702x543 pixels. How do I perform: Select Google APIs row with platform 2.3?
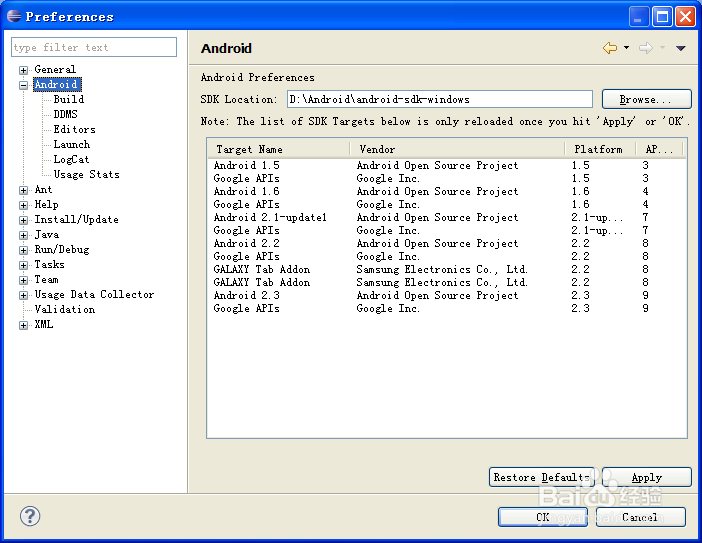point(446,308)
